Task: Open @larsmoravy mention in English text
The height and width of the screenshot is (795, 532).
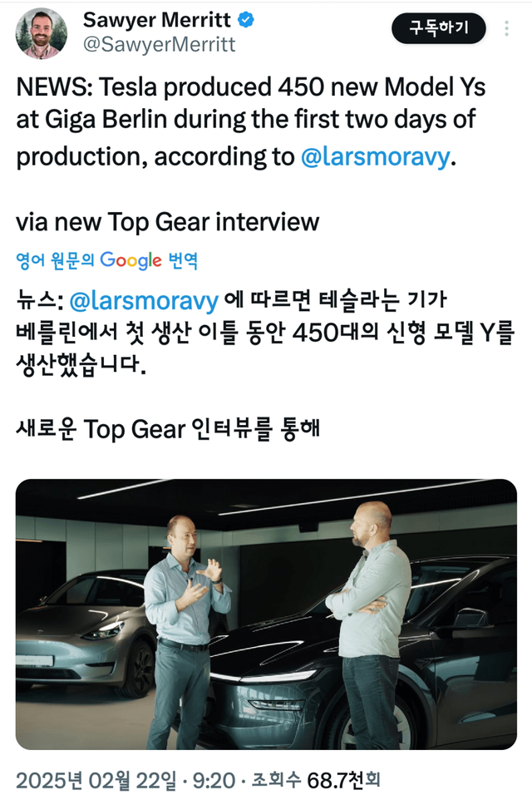Action: (375, 156)
